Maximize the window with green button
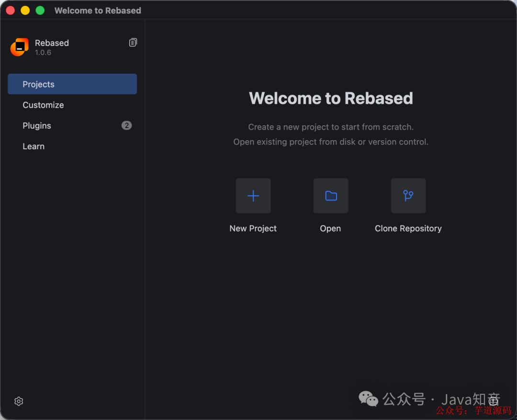The image size is (517, 420). [x=40, y=11]
